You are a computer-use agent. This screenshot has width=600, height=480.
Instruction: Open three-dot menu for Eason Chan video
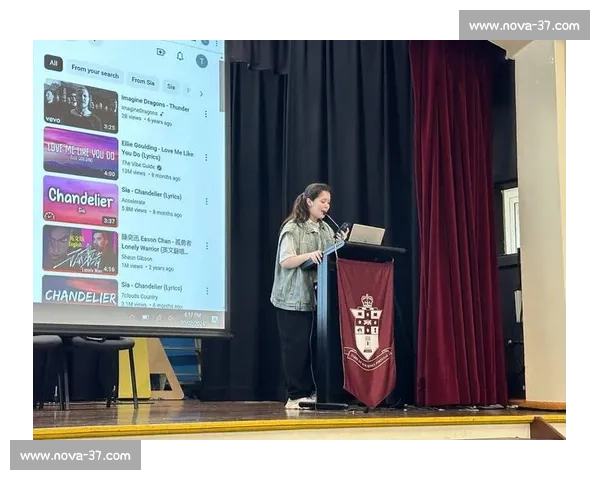point(206,246)
